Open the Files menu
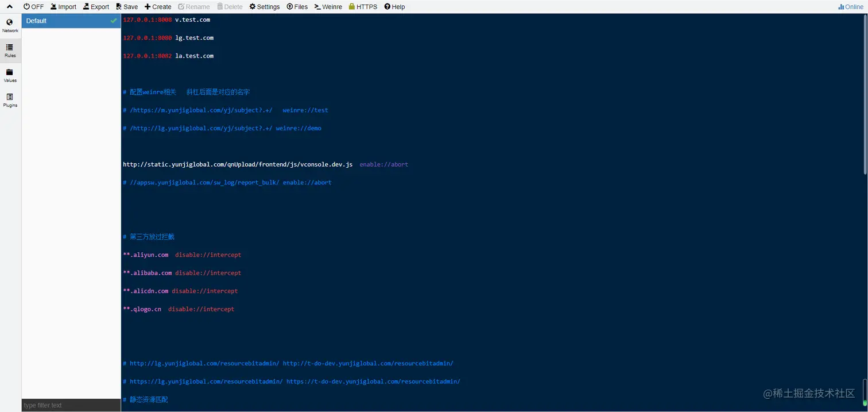The width and height of the screenshot is (868, 412). [x=297, y=7]
